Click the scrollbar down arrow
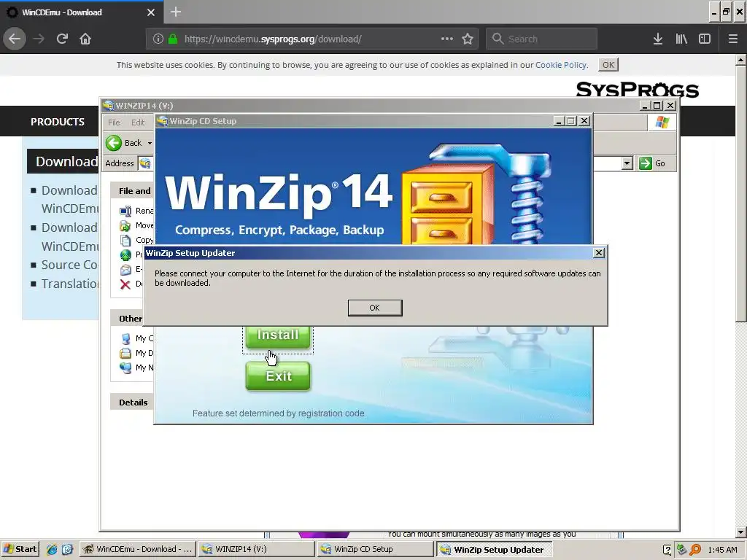This screenshot has width=747, height=560. [x=741, y=532]
